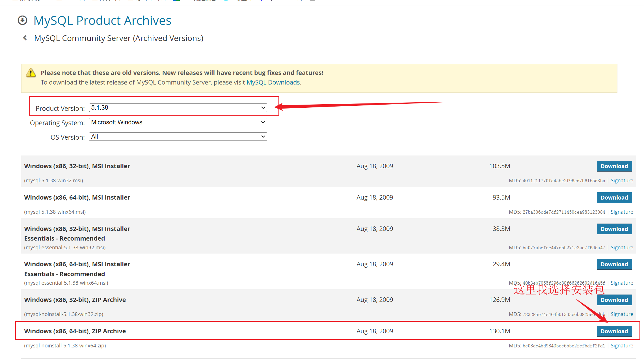Download the 32-bit ZIP Archive
The height and width of the screenshot is (359, 644).
614,300
